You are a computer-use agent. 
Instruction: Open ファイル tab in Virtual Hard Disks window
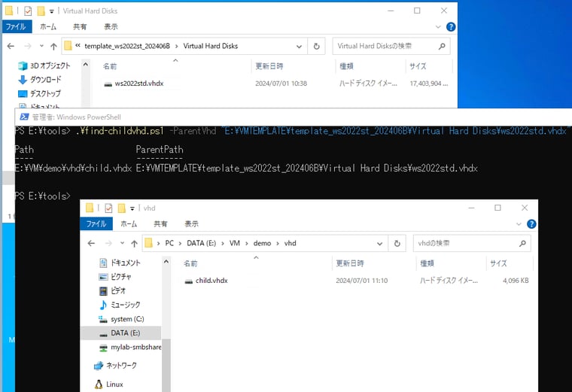17,26
